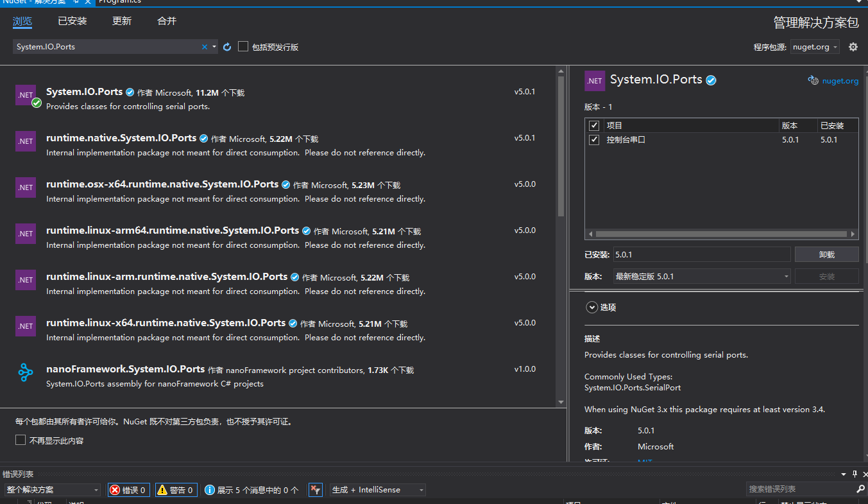868x504 pixels.
Task: Open the 整个解决方案 scope dropdown
Action: pyautogui.click(x=53, y=490)
